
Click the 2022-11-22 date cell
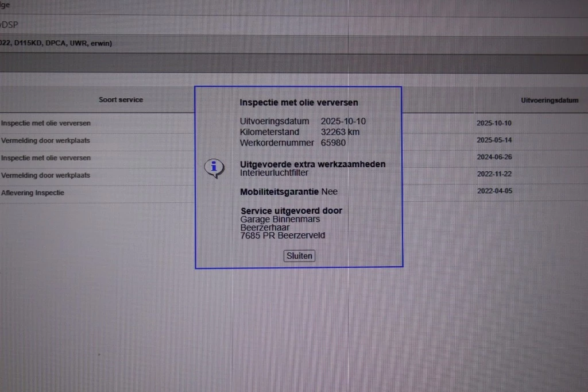494,174
